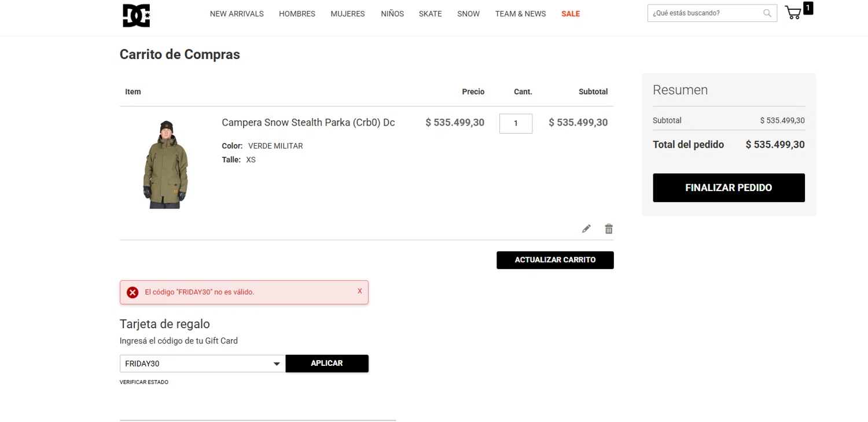Open the Hombres menu
The height and width of the screenshot is (422, 868).
coord(297,14)
